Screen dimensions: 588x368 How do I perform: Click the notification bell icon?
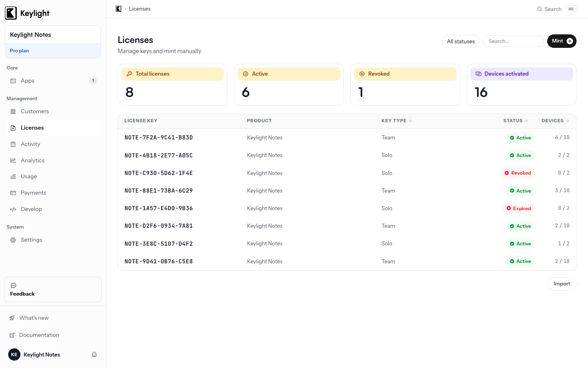(x=94, y=355)
